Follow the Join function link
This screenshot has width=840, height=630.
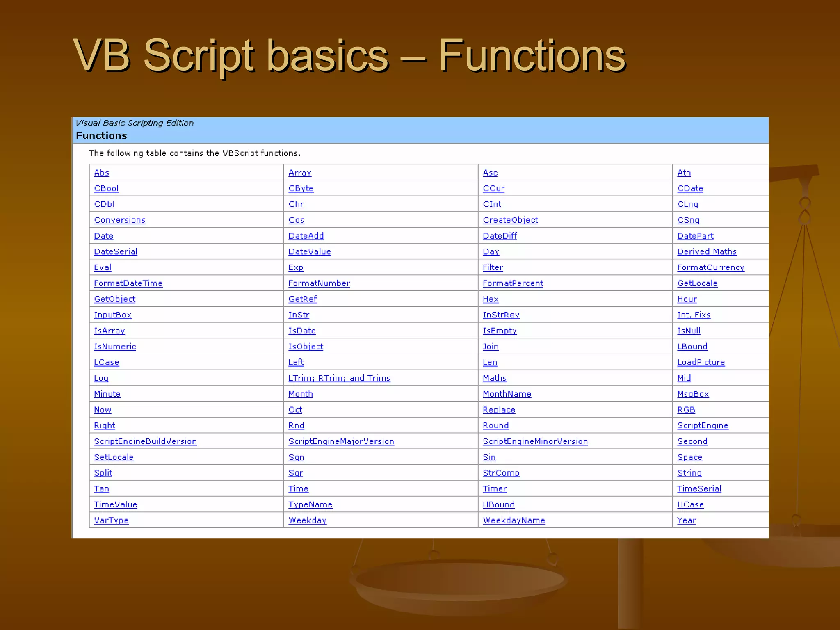point(491,346)
